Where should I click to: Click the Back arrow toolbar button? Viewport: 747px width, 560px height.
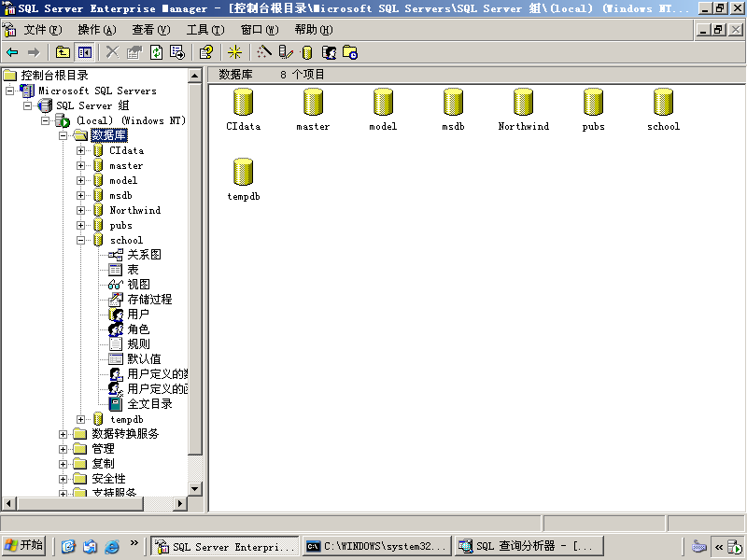click(12, 52)
